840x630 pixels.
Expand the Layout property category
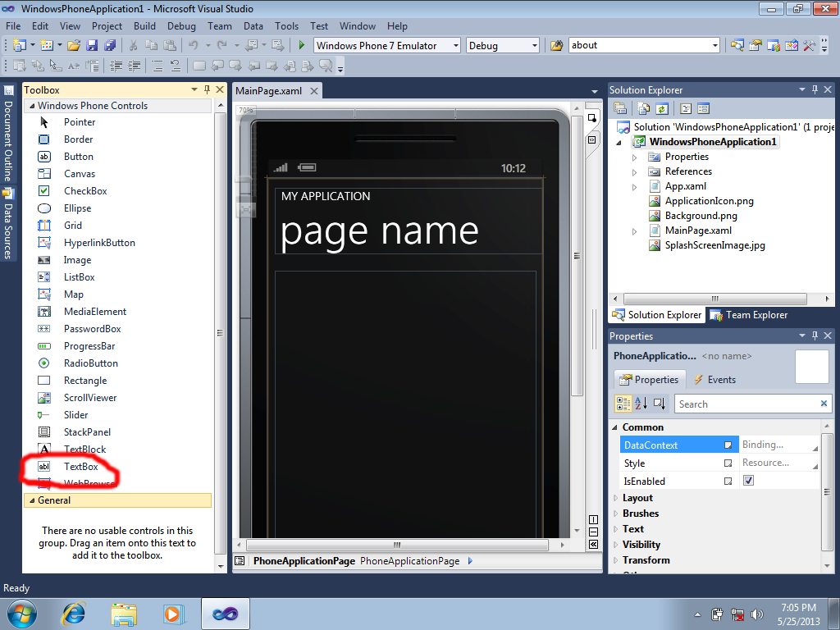point(615,498)
